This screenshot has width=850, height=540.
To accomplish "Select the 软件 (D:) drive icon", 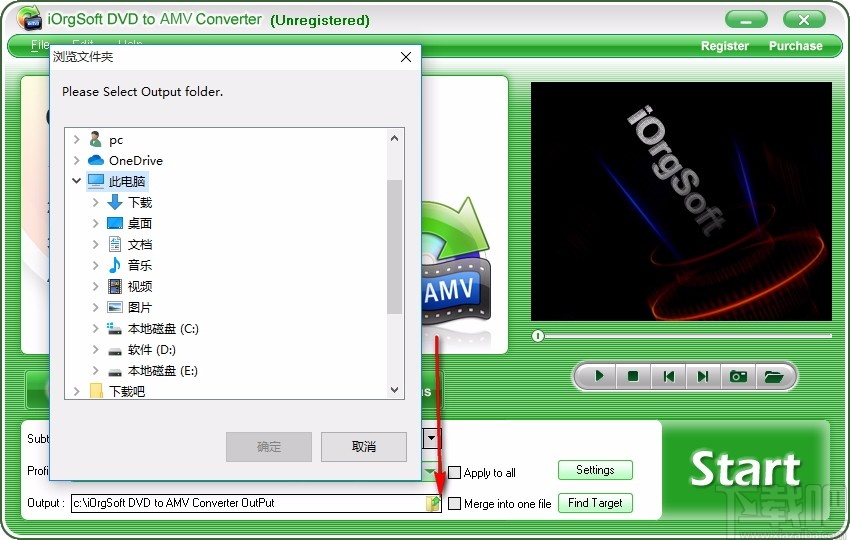I will coord(114,351).
